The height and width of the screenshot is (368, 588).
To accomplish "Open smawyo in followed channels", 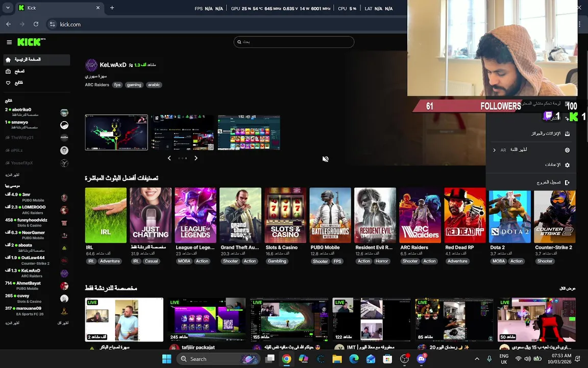I will point(37,125).
